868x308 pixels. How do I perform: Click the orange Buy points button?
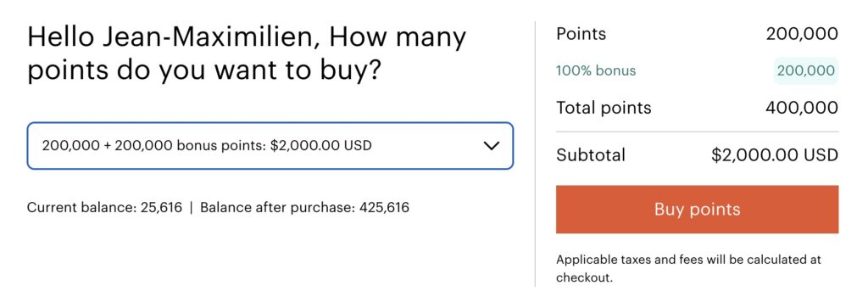[x=697, y=210]
